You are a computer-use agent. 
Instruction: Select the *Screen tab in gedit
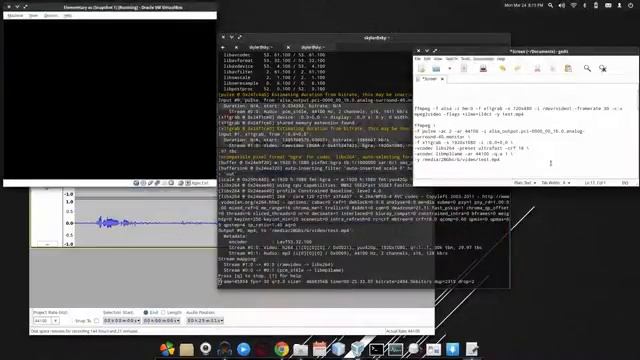pos(429,79)
